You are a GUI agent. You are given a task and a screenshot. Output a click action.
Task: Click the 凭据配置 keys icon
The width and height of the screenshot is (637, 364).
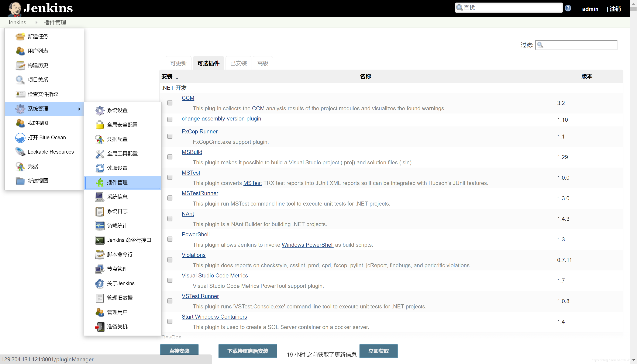point(100,139)
